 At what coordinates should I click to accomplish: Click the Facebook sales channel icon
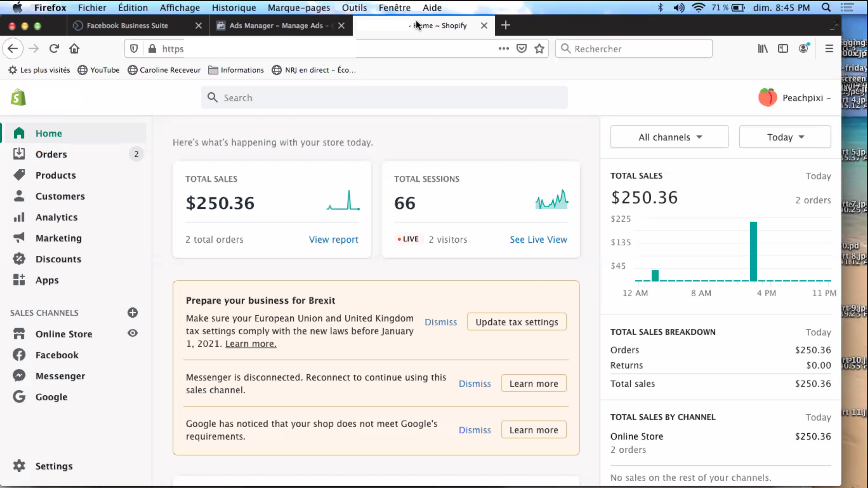(19, 355)
